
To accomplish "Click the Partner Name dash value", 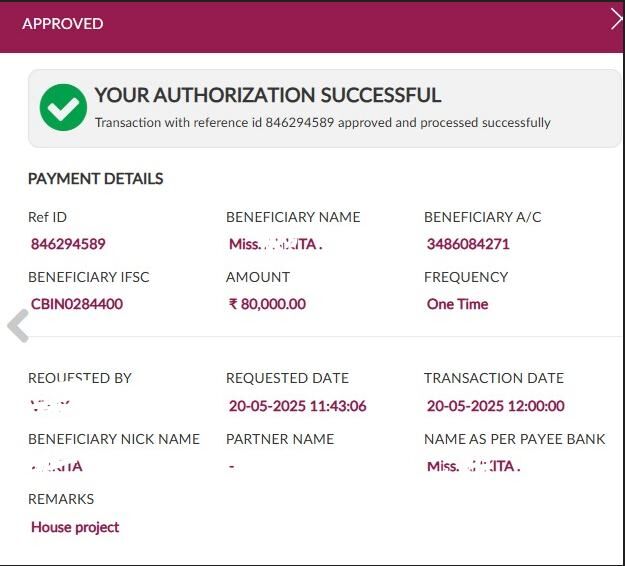I will (231, 467).
